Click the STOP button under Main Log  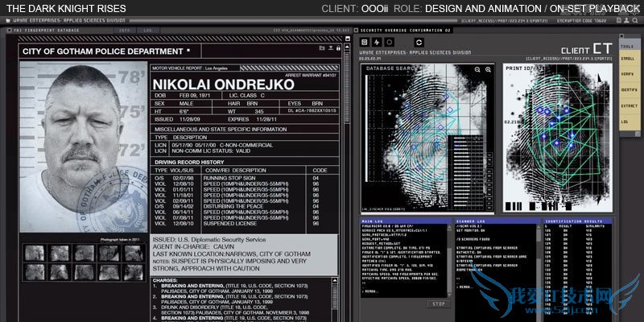(438, 304)
